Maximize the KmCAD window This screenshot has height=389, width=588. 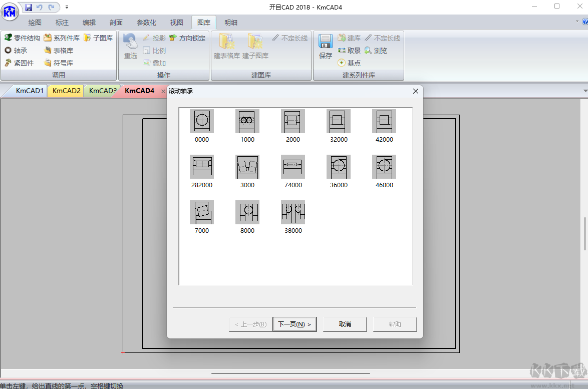(x=557, y=7)
